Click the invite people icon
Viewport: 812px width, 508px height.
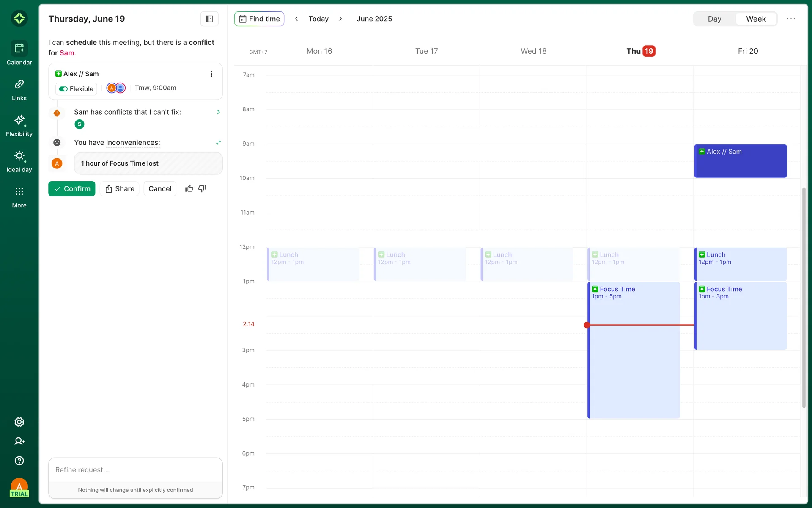(19, 441)
